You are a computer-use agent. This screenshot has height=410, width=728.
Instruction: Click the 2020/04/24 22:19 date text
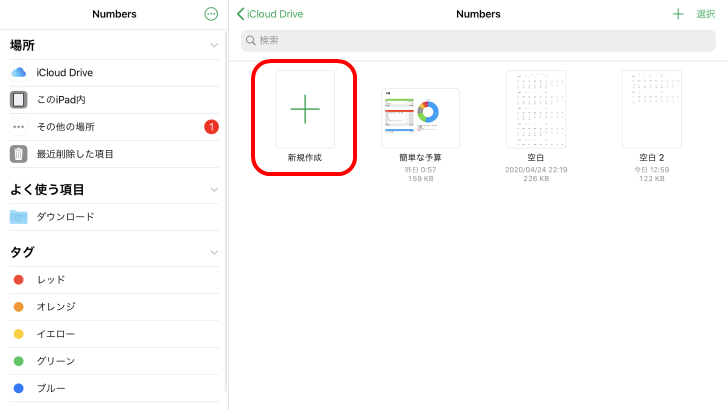pyautogui.click(x=536, y=169)
